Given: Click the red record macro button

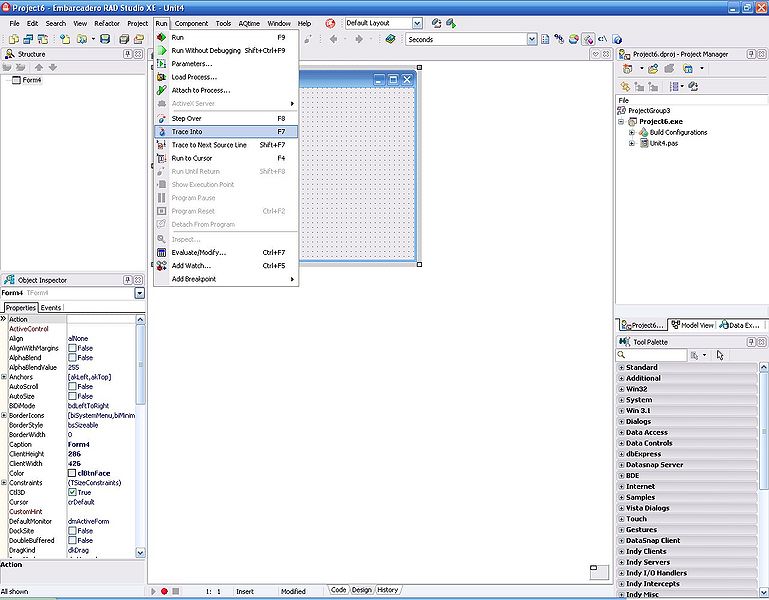Looking at the screenshot, I should (164, 591).
